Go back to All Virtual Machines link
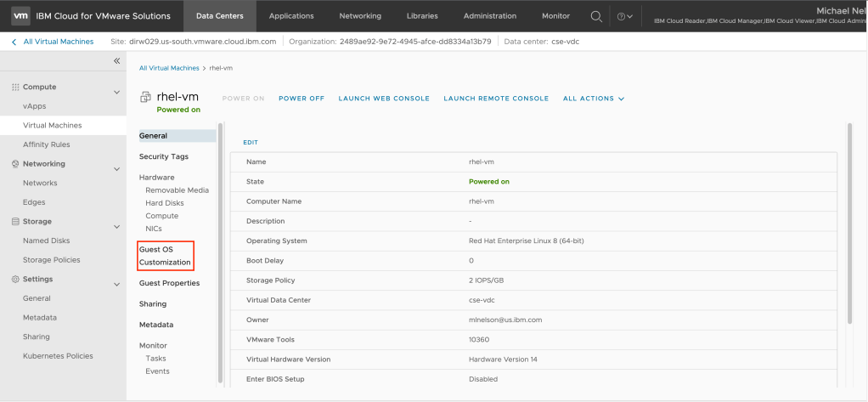 coord(57,42)
